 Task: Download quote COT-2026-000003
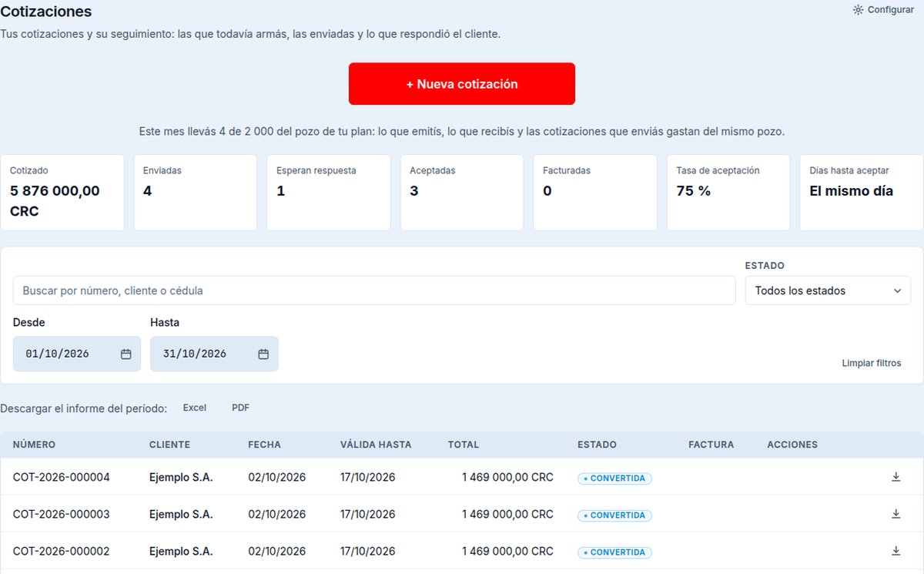click(x=896, y=514)
